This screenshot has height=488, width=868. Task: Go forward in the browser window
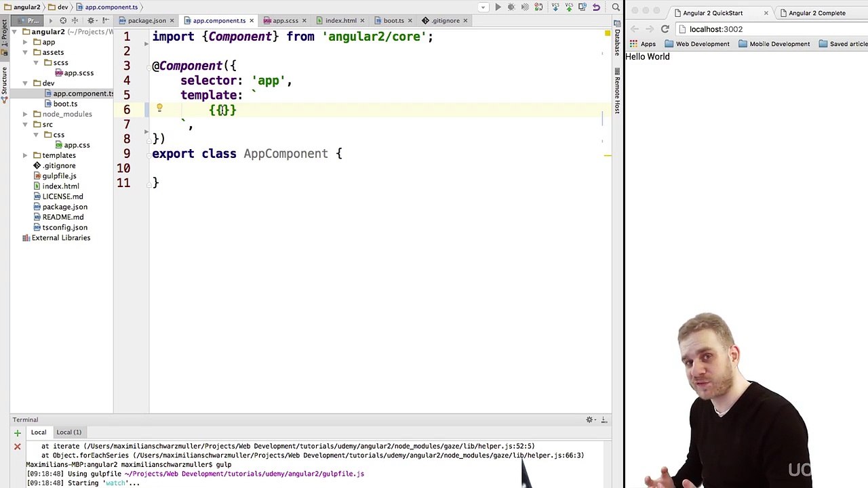[650, 29]
